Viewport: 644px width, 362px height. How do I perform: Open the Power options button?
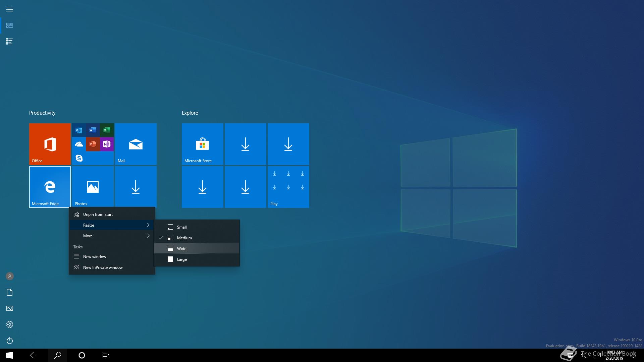[x=10, y=341]
